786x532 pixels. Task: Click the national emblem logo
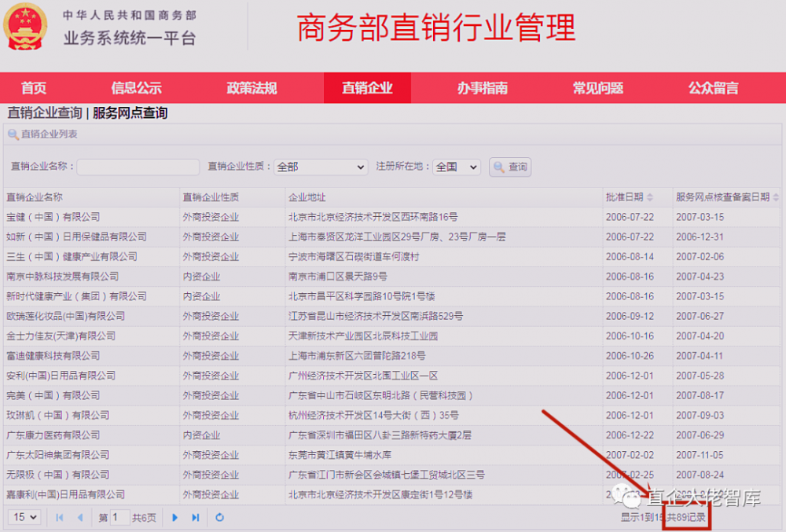coord(25,27)
